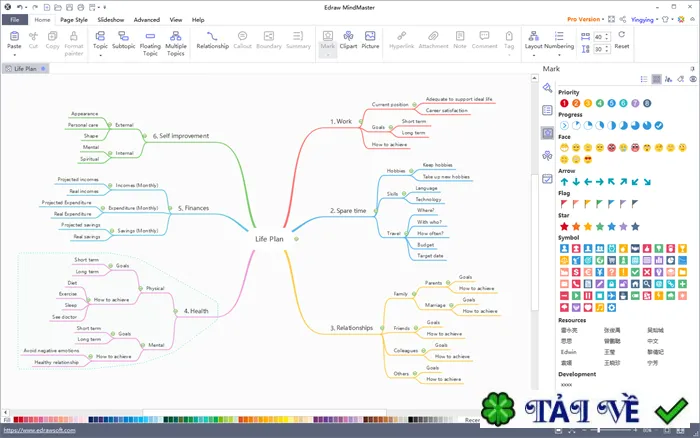Collapse the 3. Relationships branch
Image resolution: width=700 pixels, height=438 pixels.
tap(382, 328)
